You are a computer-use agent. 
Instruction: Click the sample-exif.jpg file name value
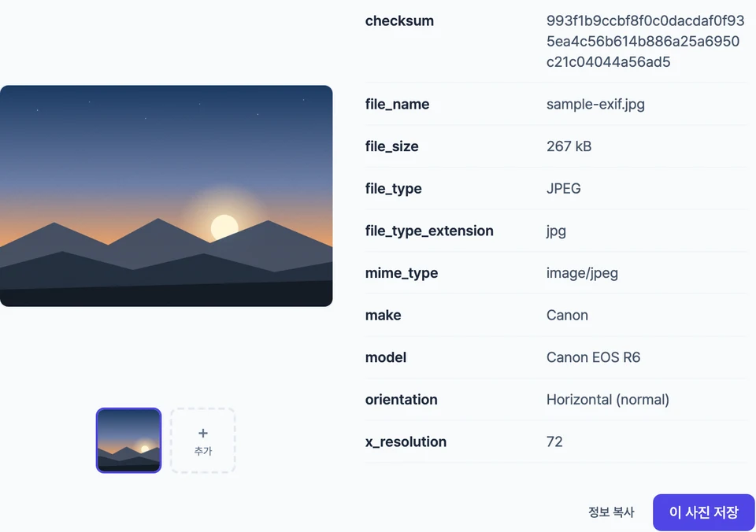[595, 104]
